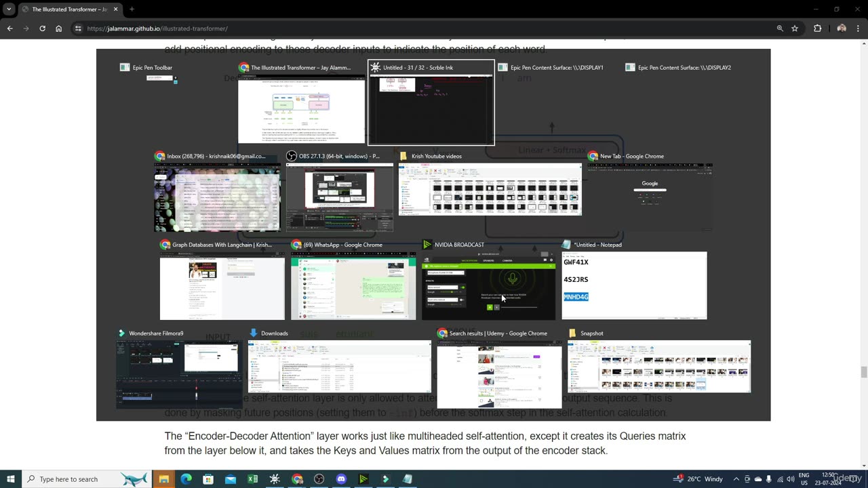Viewport: 868px width, 488px height.
Task: Switch to Downloads folder window
Action: click(339, 361)
